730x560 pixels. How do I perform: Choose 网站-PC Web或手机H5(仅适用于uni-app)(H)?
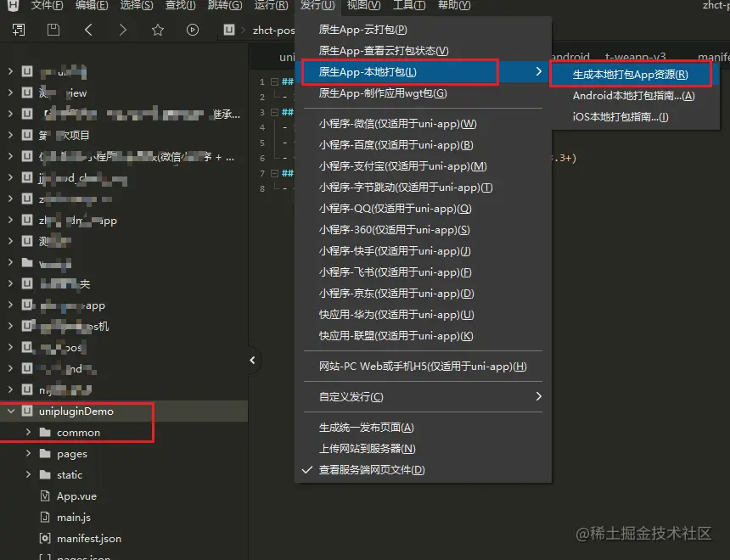[x=424, y=367]
